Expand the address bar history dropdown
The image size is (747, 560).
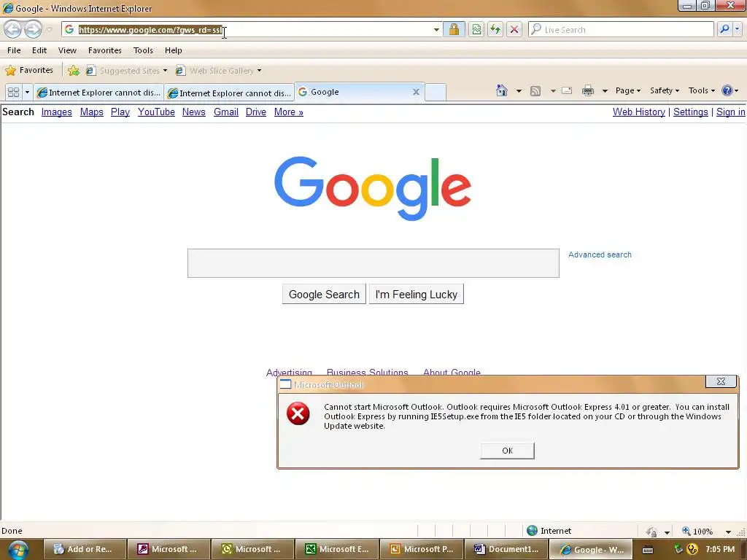(436, 29)
